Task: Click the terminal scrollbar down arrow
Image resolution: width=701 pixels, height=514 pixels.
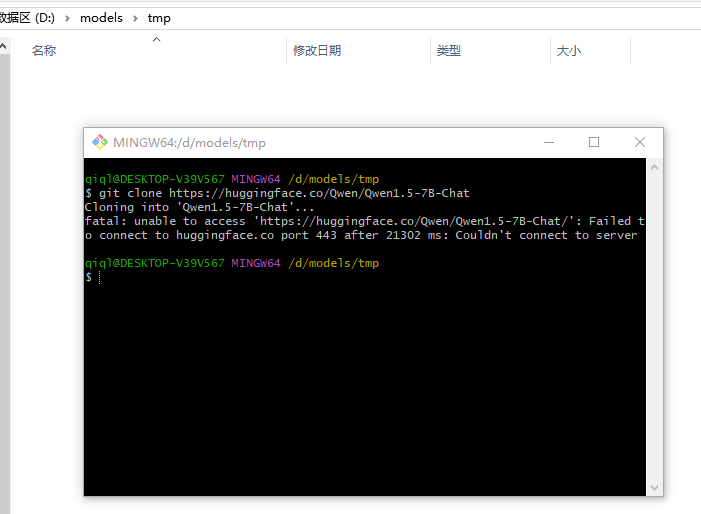Action: point(655,488)
